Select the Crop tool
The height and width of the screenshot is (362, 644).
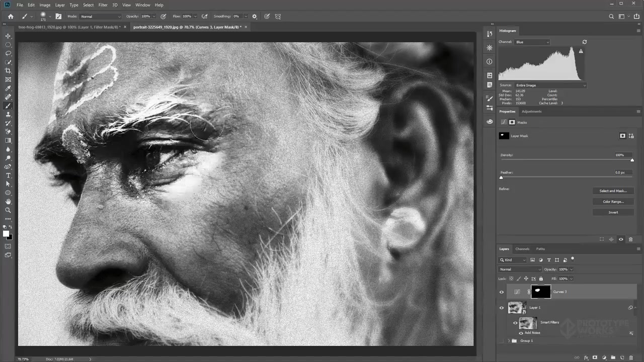click(8, 70)
